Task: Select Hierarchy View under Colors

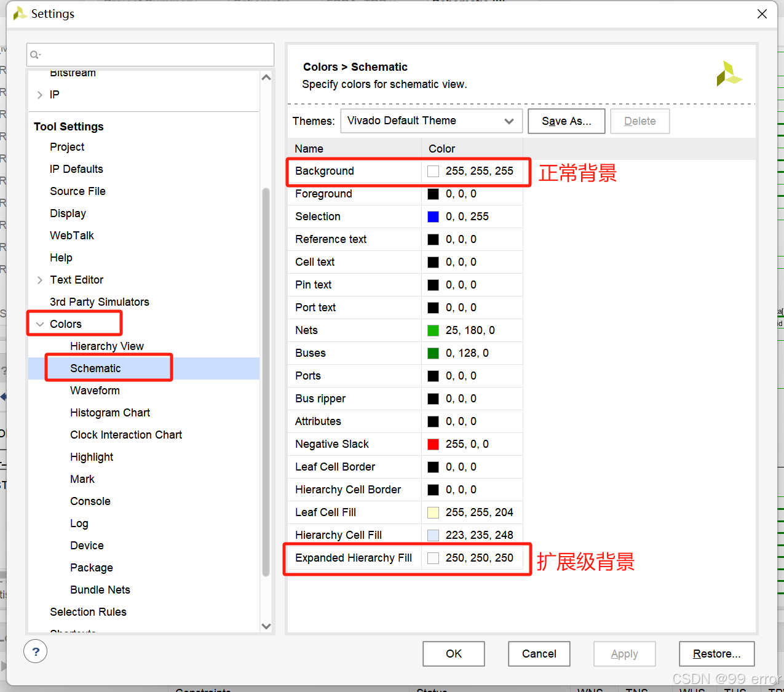Action: 107,346
